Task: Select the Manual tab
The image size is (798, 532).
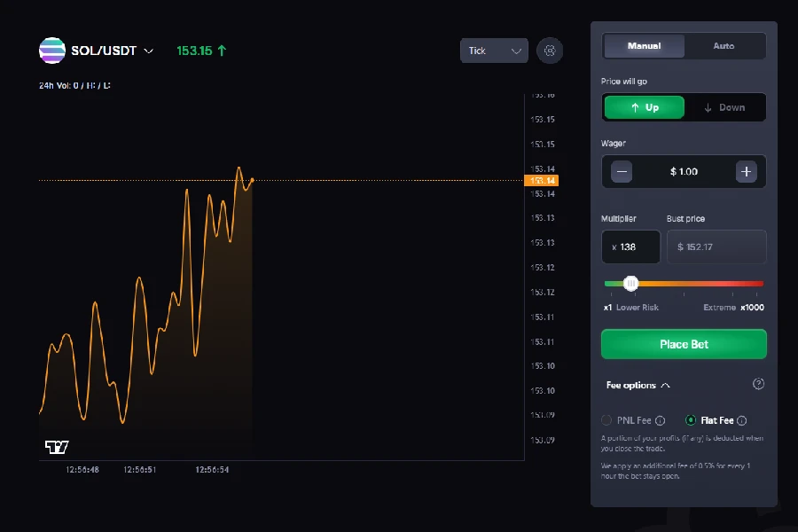Action: pyautogui.click(x=645, y=45)
